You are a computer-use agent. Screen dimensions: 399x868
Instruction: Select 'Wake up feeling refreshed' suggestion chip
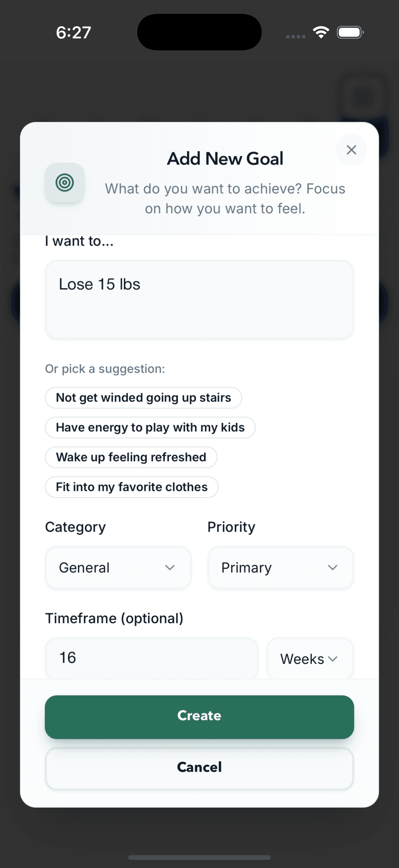click(131, 457)
